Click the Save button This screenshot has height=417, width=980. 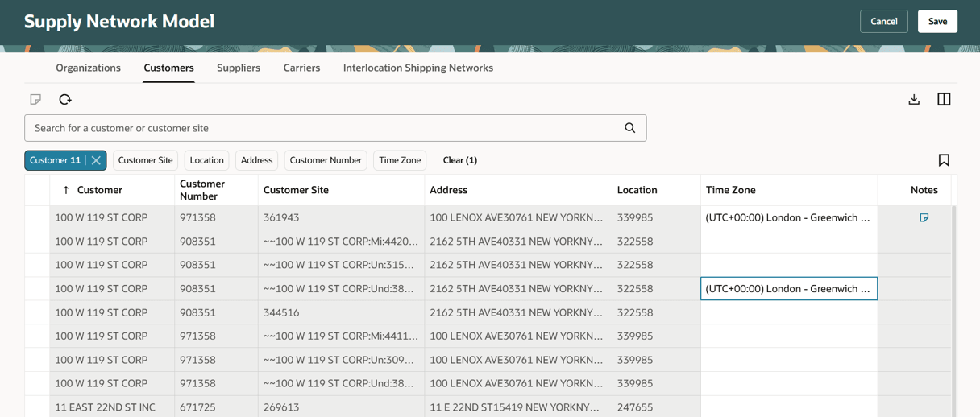coord(937,21)
